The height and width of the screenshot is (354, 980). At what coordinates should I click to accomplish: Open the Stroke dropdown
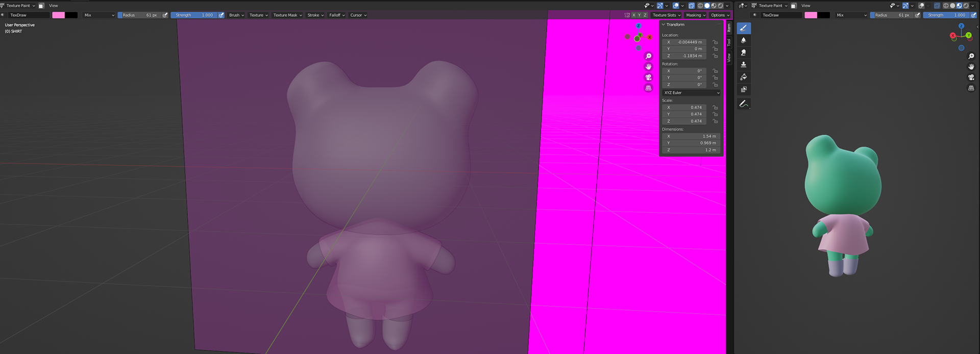tap(315, 15)
